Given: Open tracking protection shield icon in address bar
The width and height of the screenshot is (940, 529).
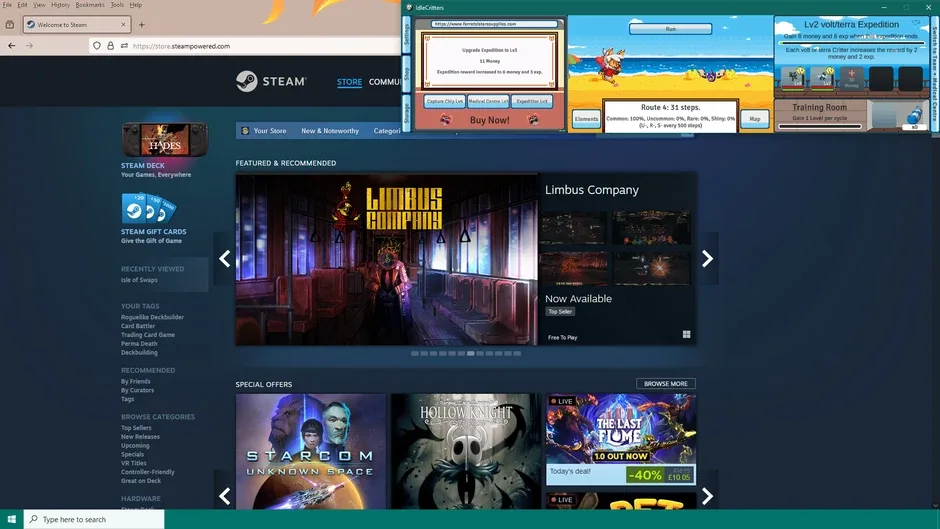Looking at the screenshot, I should click(x=97, y=46).
